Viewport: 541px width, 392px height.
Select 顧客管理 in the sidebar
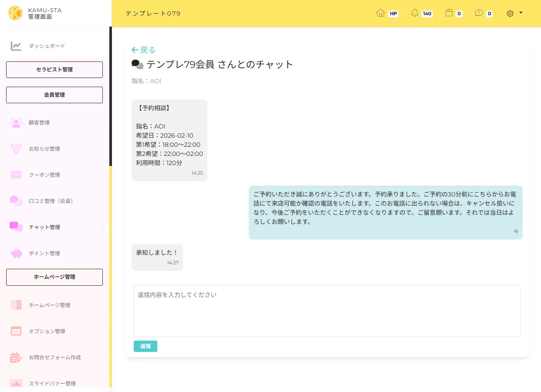coord(39,123)
